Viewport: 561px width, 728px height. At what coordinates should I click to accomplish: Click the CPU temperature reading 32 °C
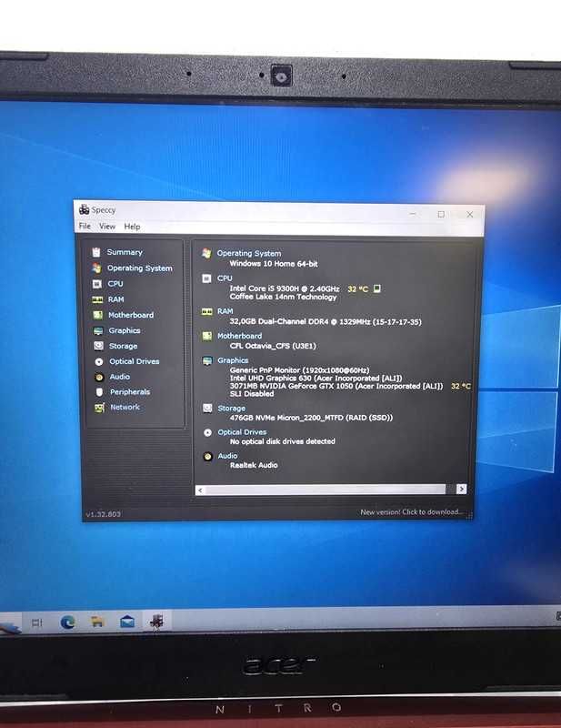pyautogui.click(x=357, y=288)
